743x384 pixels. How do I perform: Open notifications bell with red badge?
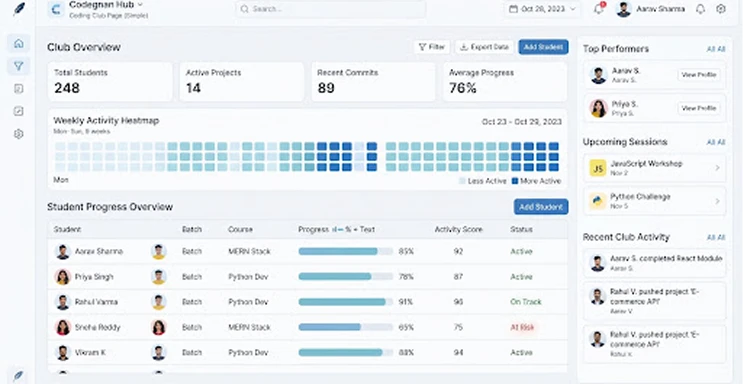[598, 9]
